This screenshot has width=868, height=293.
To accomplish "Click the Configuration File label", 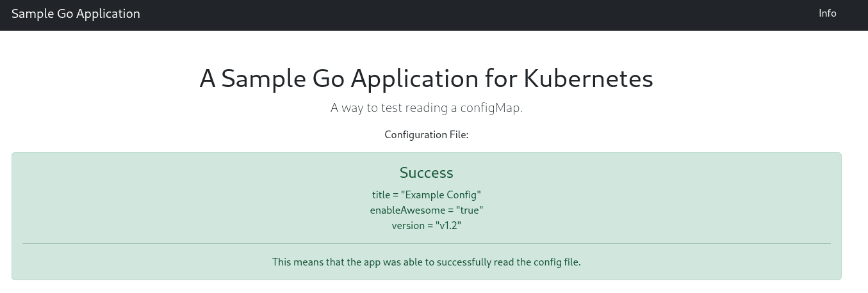I will point(426,135).
